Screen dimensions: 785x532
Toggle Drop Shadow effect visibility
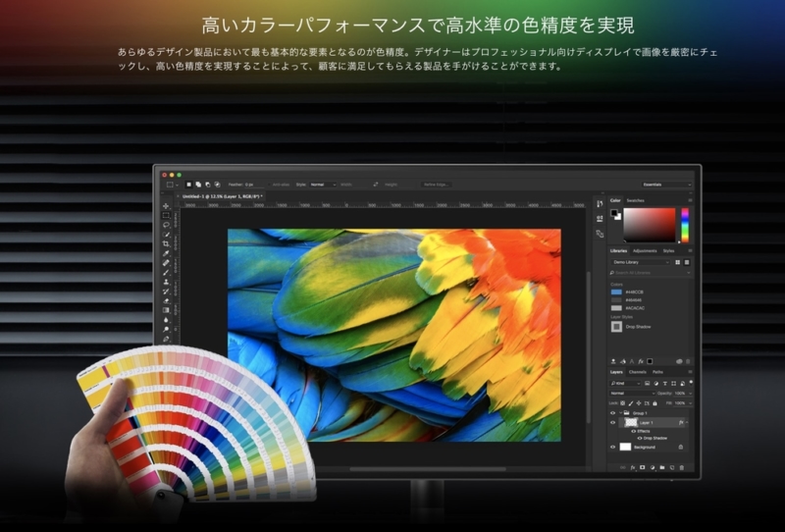tap(640, 439)
